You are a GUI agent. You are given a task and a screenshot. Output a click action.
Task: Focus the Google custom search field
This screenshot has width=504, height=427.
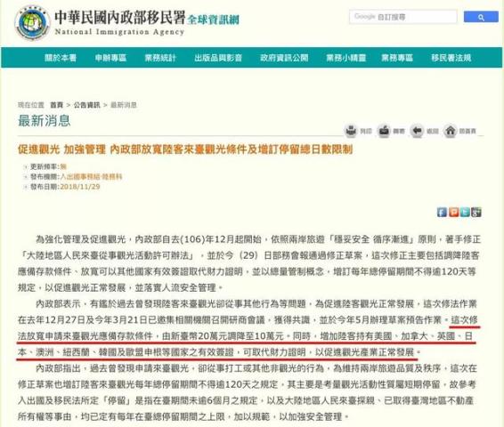[403, 17]
